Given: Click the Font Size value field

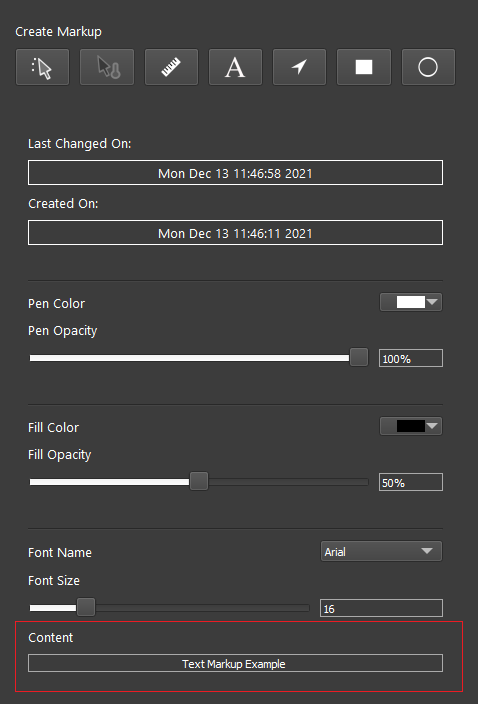Looking at the screenshot, I should pos(381,608).
